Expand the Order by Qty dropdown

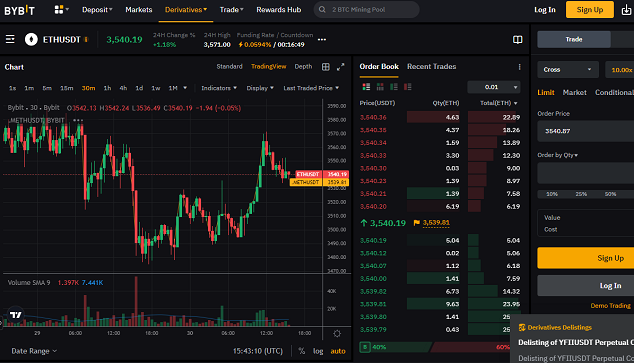[557, 155]
